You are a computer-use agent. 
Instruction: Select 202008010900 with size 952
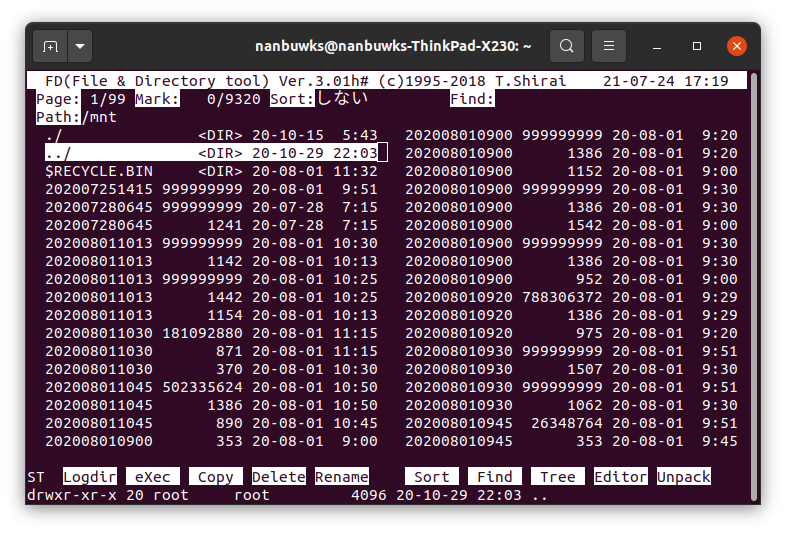pos(571,279)
